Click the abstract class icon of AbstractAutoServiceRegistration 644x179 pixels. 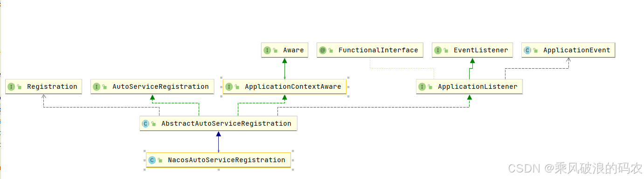pyautogui.click(x=145, y=124)
